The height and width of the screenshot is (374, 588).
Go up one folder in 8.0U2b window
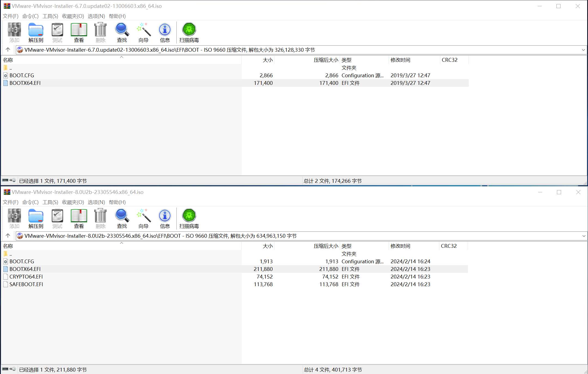(x=8, y=236)
